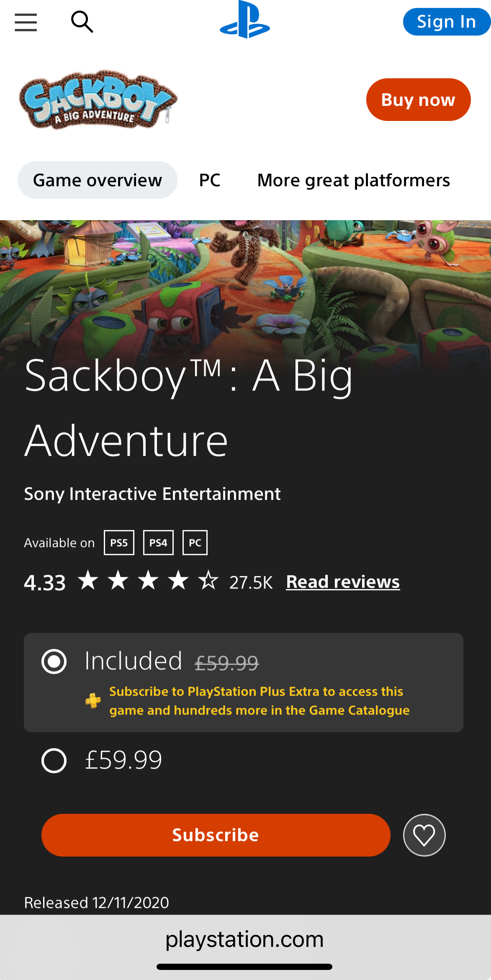Click the Sackboy A Big Adventure logo
Viewport: 491px width, 980px height.
click(98, 100)
